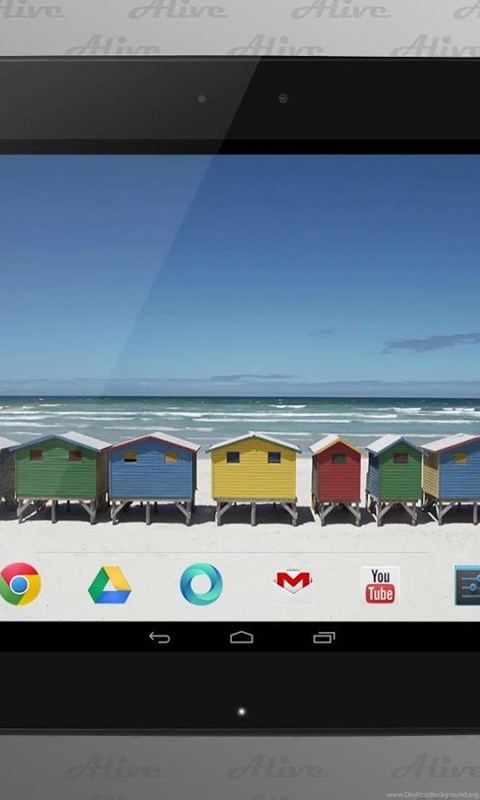Open the teal ring app icon
This screenshot has height=800, width=480.
tap(201, 584)
